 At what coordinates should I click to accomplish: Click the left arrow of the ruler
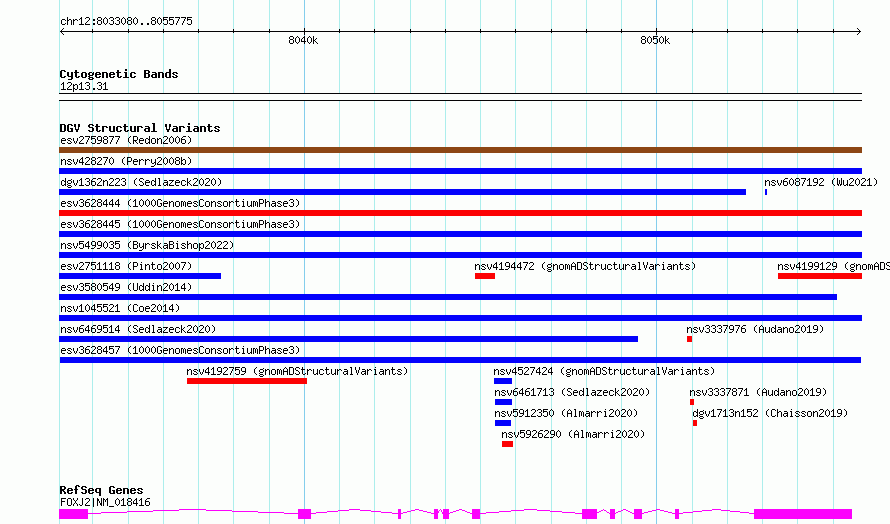point(62,31)
